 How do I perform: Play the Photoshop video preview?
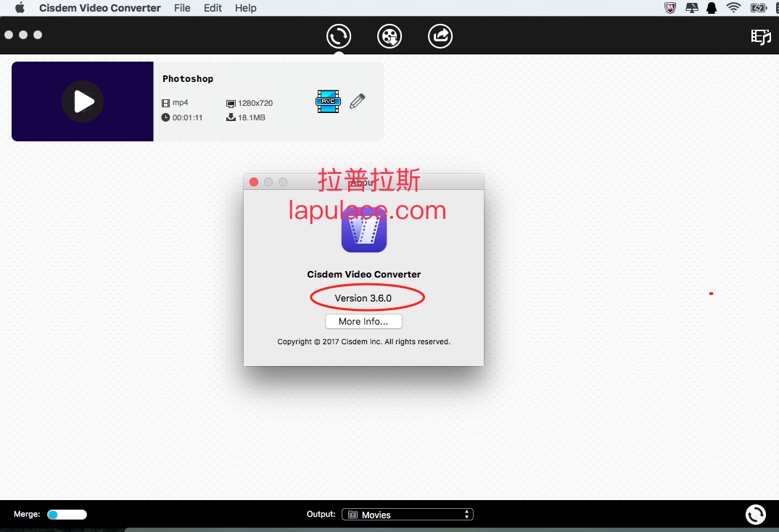[83, 101]
